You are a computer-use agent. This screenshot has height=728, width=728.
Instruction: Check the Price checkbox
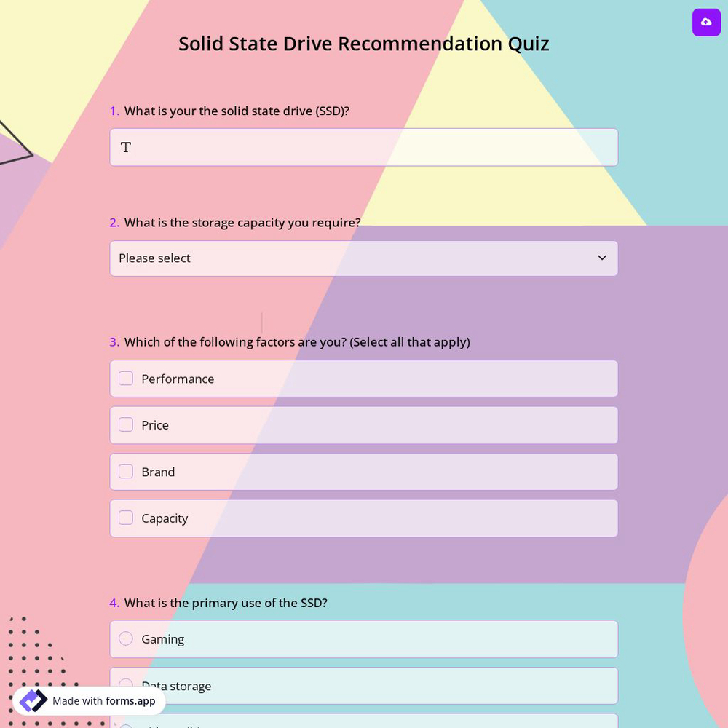pyautogui.click(x=125, y=424)
